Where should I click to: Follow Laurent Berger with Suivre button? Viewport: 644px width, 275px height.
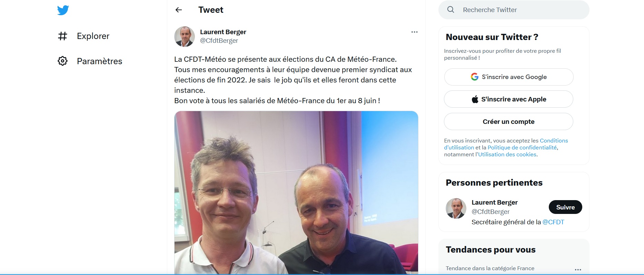pos(565,207)
